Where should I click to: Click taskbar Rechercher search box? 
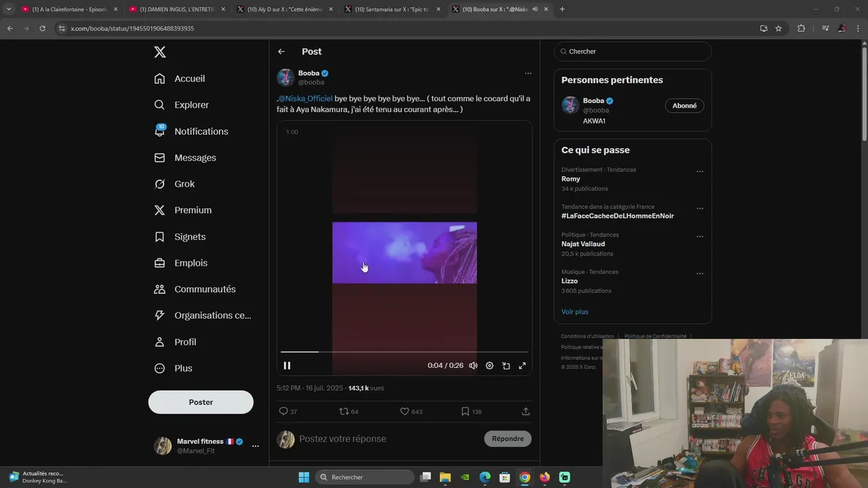[x=366, y=477]
